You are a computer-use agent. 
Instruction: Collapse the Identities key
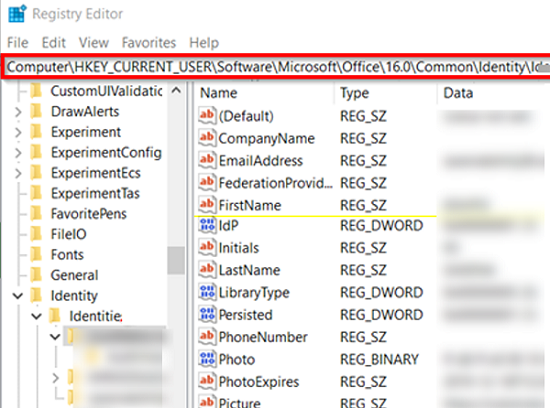coord(36,316)
